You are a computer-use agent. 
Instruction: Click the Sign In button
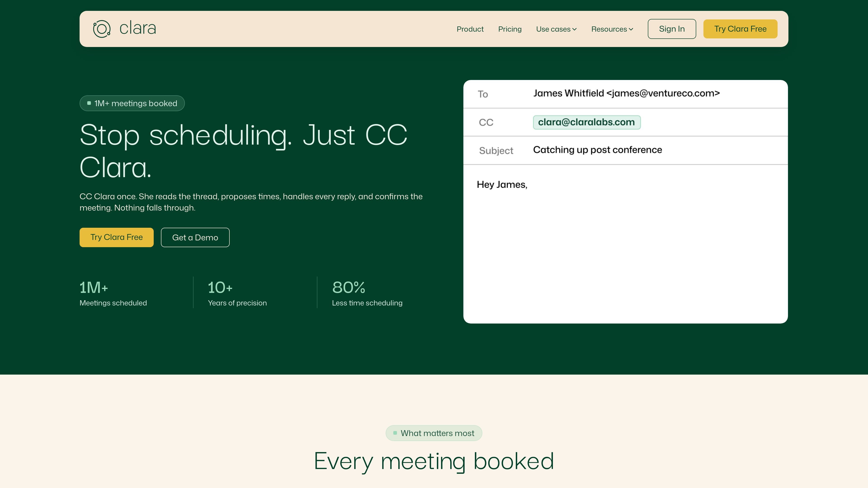pyautogui.click(x=672, y=29)
